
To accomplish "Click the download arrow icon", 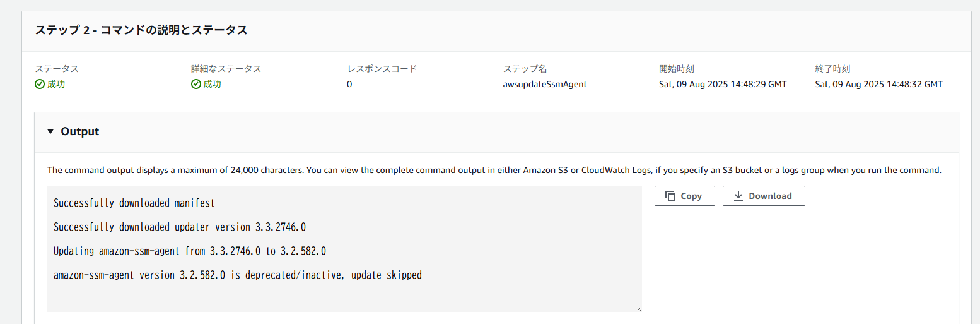I will (x=738, y=196).
